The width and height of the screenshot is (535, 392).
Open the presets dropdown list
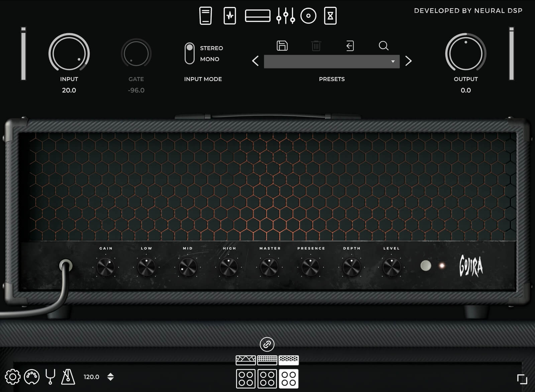pos(332,61)
